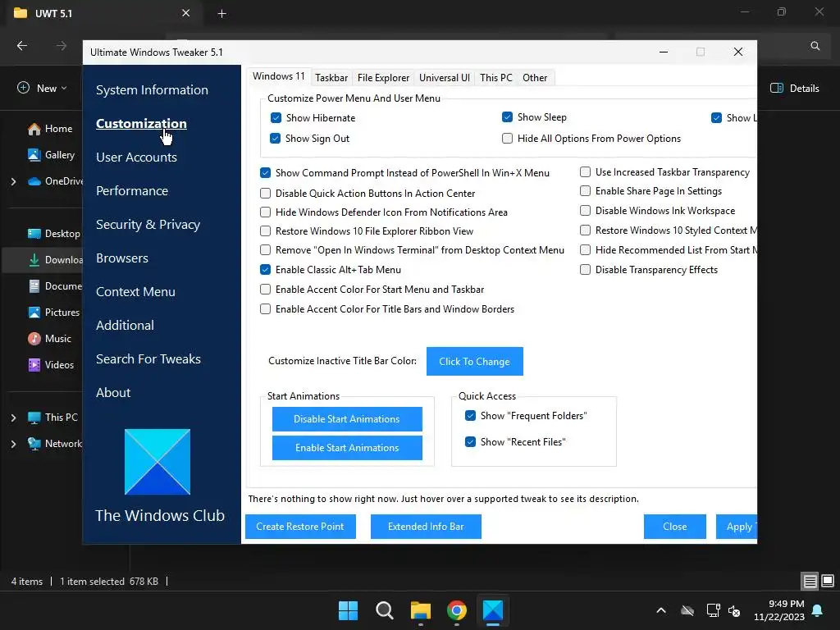Show hidden system tray icons
Viewport: 840px width, 630px height.
pos(661,610)
